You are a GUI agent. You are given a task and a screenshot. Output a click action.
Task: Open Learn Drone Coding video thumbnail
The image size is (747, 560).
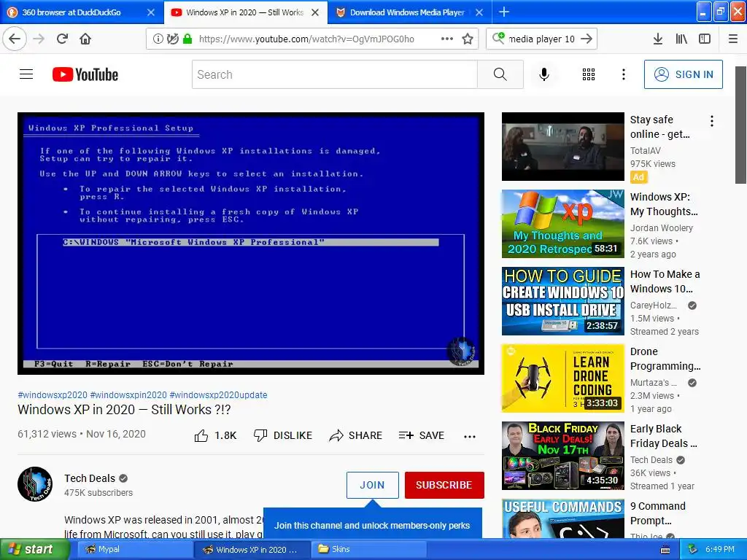[x=562, y=378]
